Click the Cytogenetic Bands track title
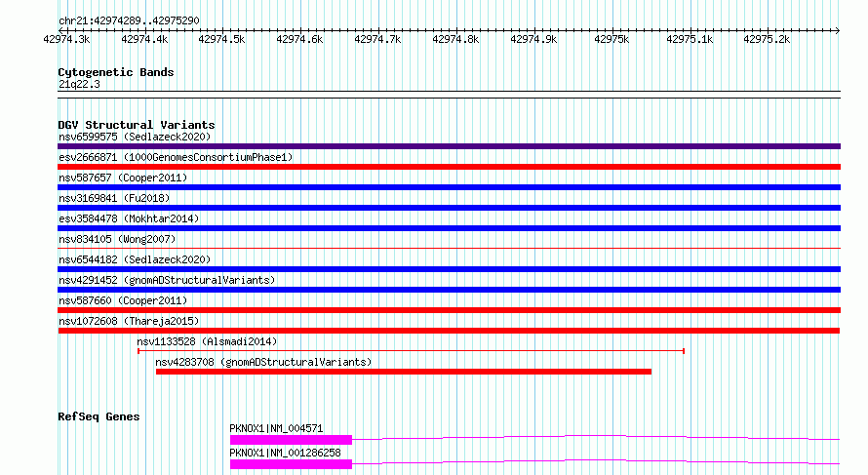 click(x=116, y=72)
